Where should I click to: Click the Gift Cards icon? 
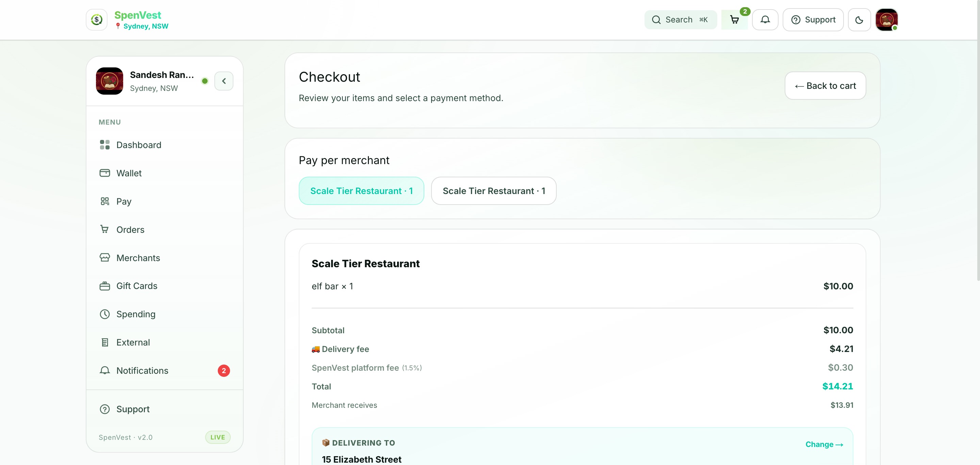coord(104,286)
